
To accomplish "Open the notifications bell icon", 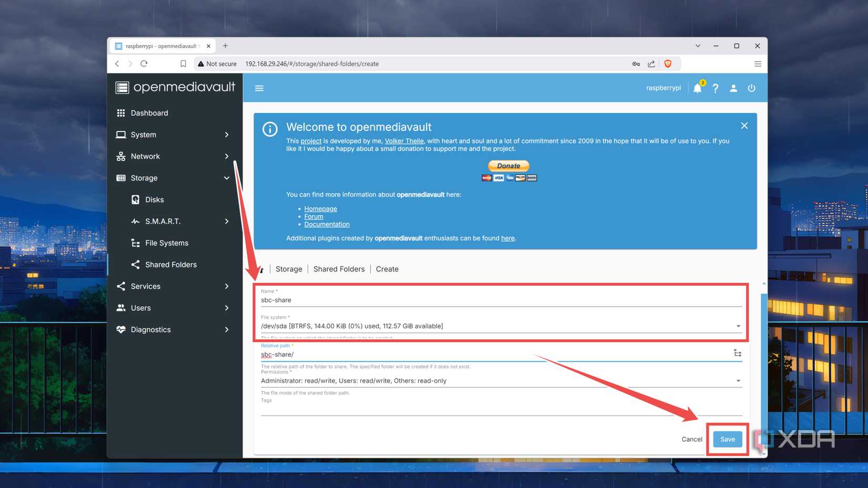I will (698, 88).
